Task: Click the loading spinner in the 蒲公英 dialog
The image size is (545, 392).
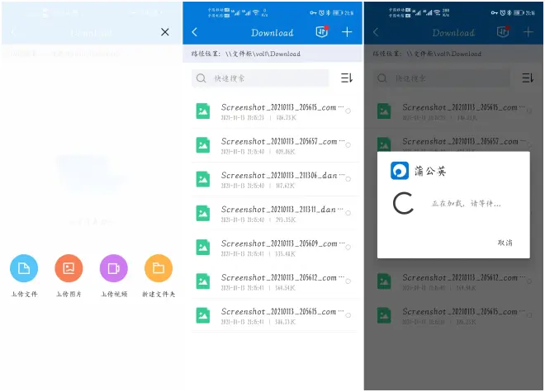Action: pos(404,203)
